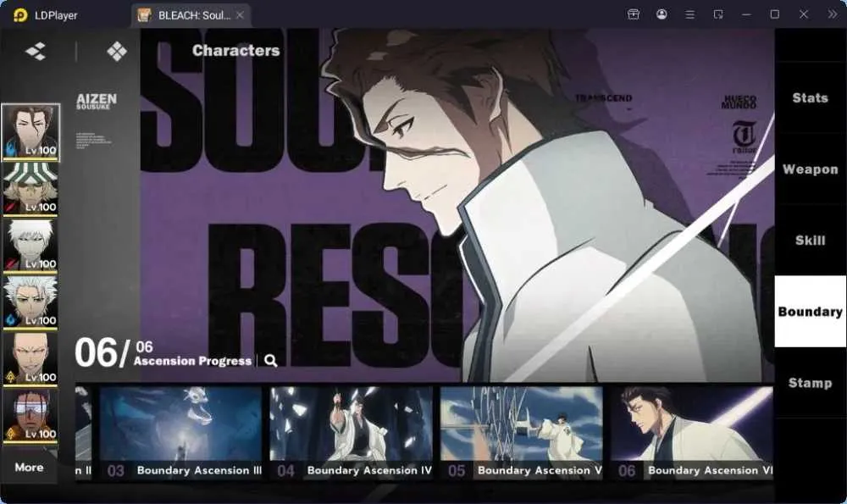
Task: Select the Boundary Ascension V card
Action: [521, 432]
